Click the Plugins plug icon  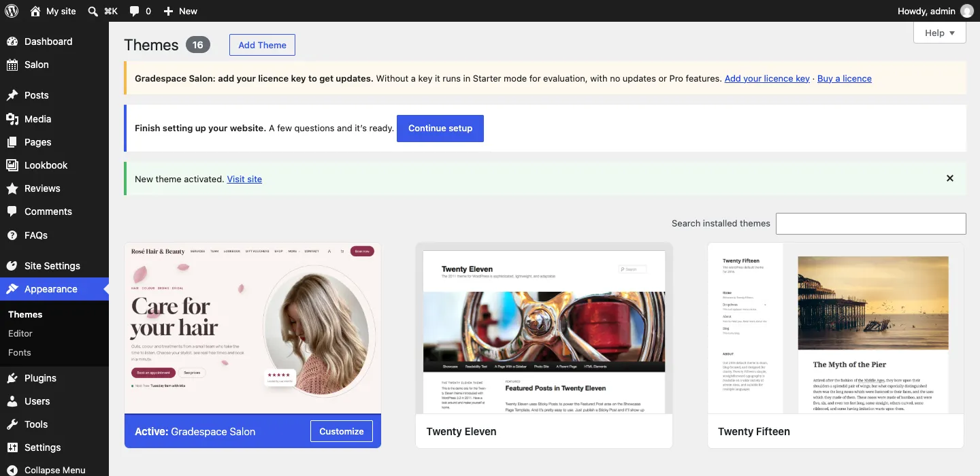(12, 378)
